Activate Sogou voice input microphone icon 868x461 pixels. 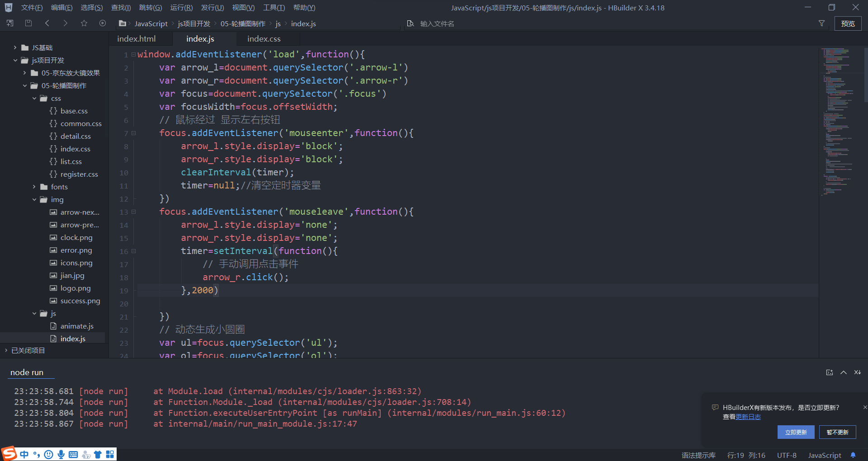pos(61,454)
